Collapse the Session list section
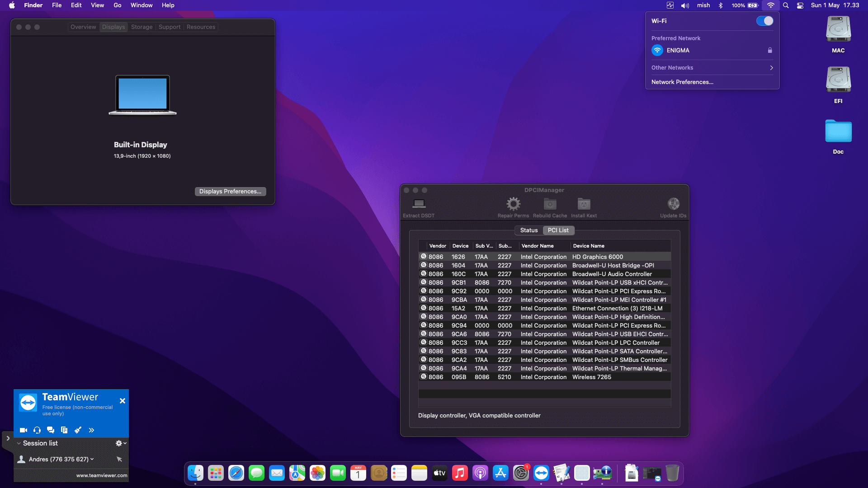This screenshot has width=868, height=488. point(19,443)
